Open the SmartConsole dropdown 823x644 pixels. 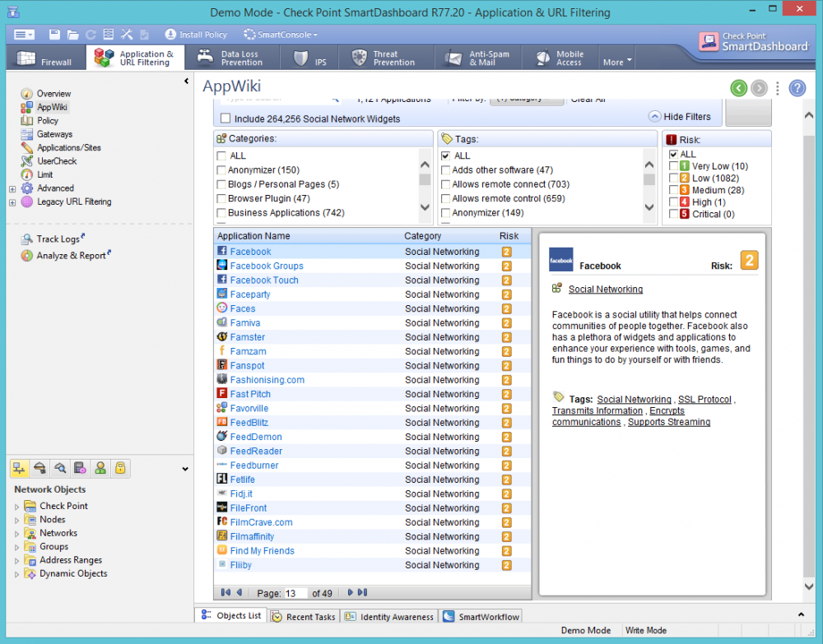(x=281, y=35)
